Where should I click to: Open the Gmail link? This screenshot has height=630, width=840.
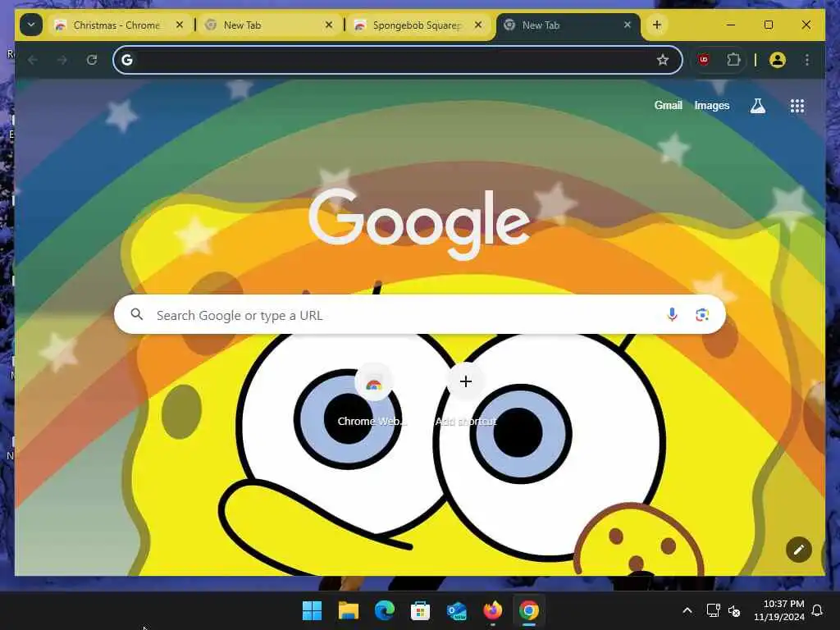668,106
